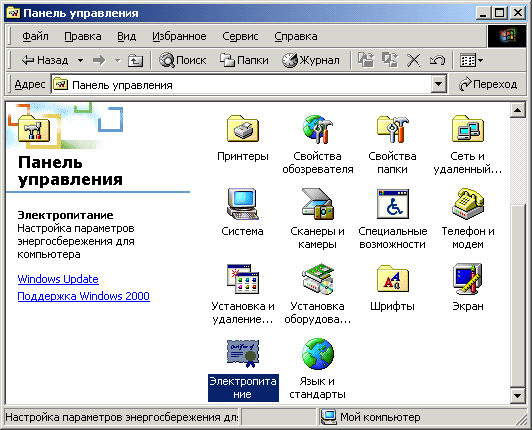
Task: Open the Вид menu
Action: [127, 36]
